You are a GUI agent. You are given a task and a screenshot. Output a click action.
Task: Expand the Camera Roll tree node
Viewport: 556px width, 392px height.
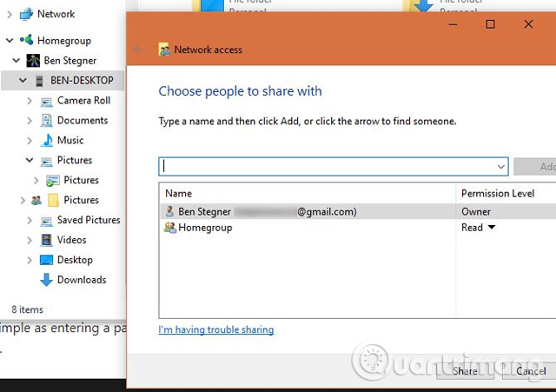(30, 101)
